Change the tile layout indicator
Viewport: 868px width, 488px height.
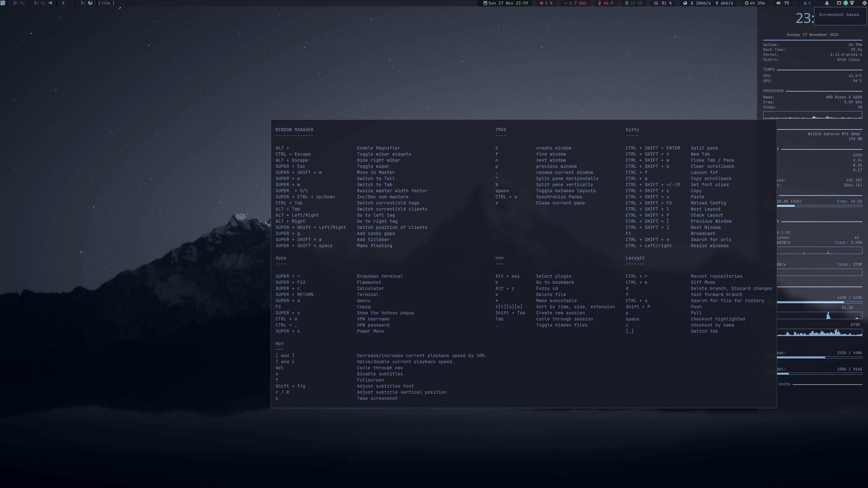(106, 3)
